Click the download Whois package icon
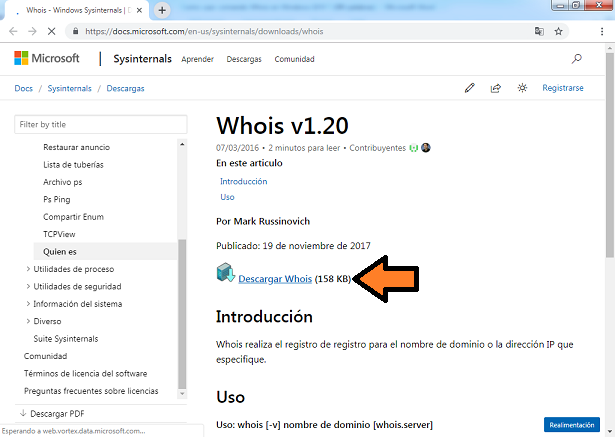 226,273
